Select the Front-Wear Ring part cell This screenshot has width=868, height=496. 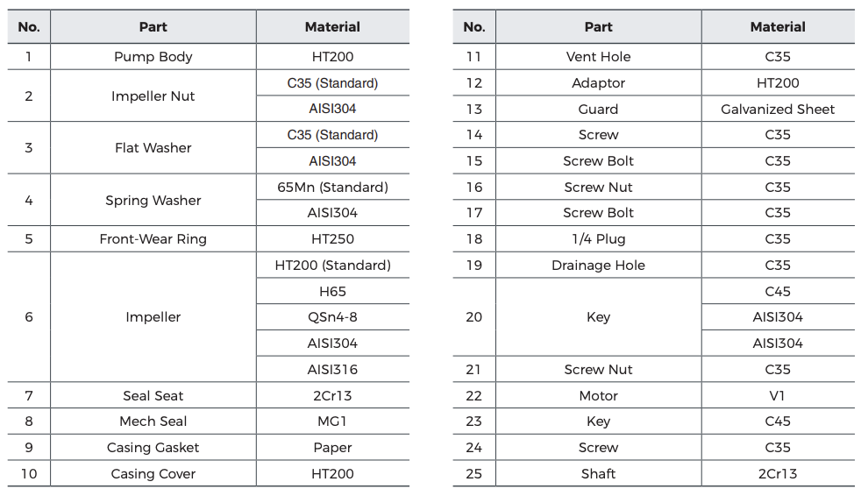point(153,239)
